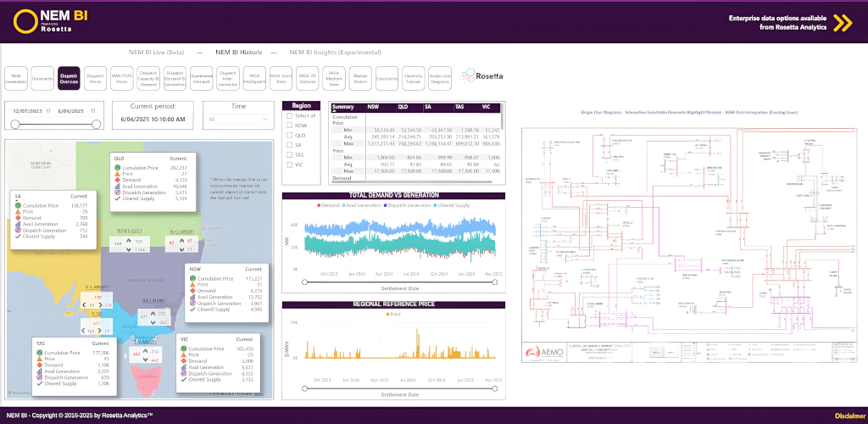Tick the NSW region checkbox
Image resolution: width=868 pixels, height=424 pixels.
point(289,126)
